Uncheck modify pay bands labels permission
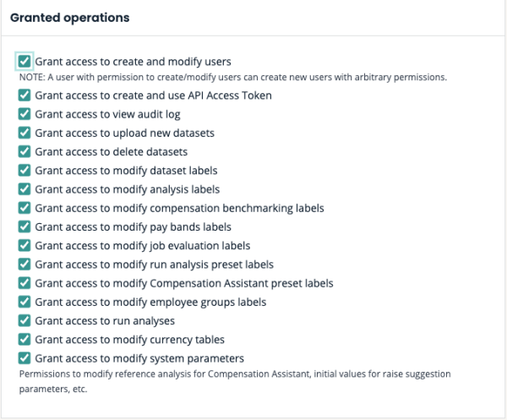The image size is (507, 420). click(x=25, y=226)
